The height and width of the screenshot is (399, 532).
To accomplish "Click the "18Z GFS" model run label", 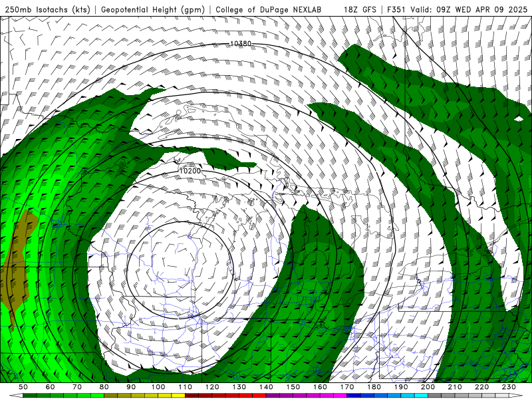I will 360,9.
